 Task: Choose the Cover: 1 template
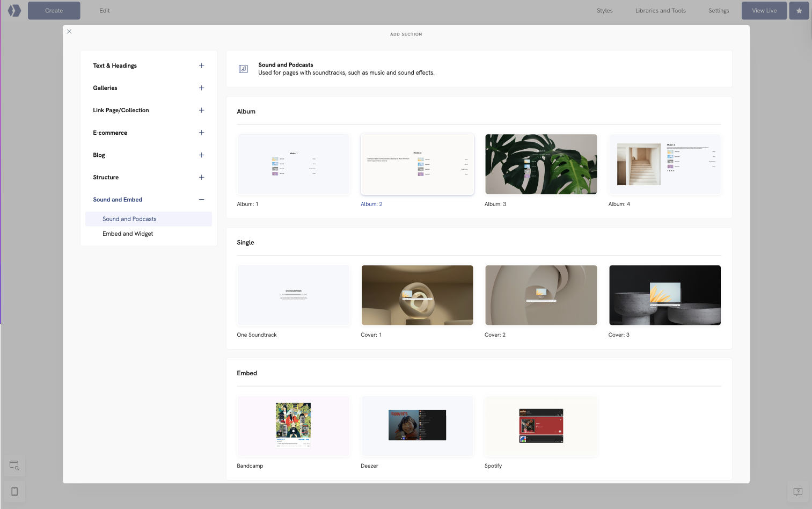coord(417,295)
